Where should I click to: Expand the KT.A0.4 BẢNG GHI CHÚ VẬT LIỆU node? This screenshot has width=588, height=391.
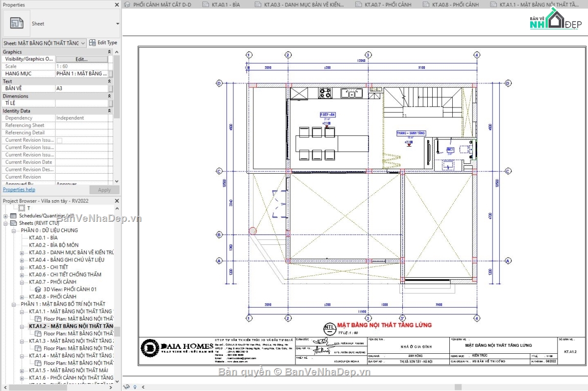point(22,260)
